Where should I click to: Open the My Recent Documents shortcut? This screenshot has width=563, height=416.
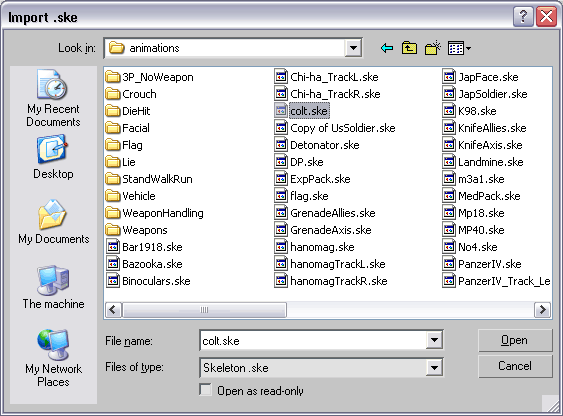click(53, 98)
